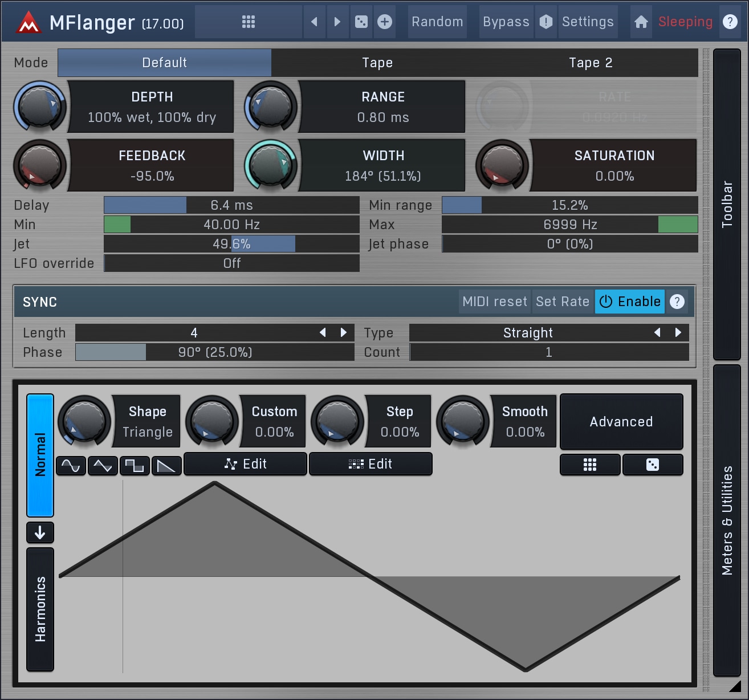Toggle the plugin Bypass button
This screenshot has height=700, width=749.
[x=506, y=22]
